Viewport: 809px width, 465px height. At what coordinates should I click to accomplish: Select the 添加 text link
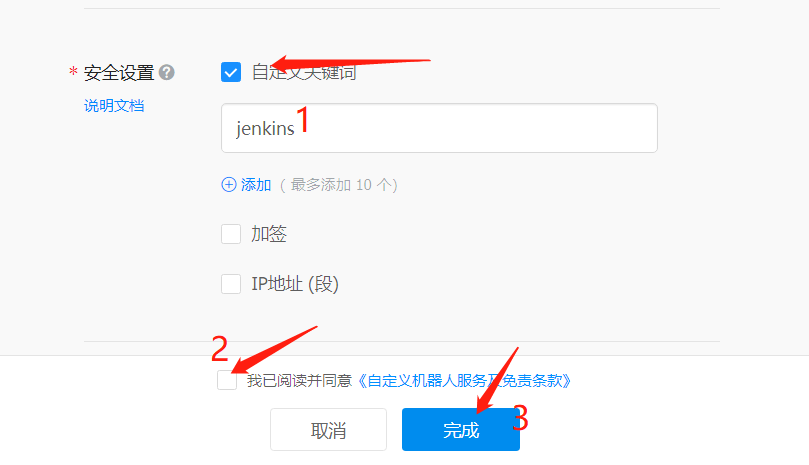point(255,185)
